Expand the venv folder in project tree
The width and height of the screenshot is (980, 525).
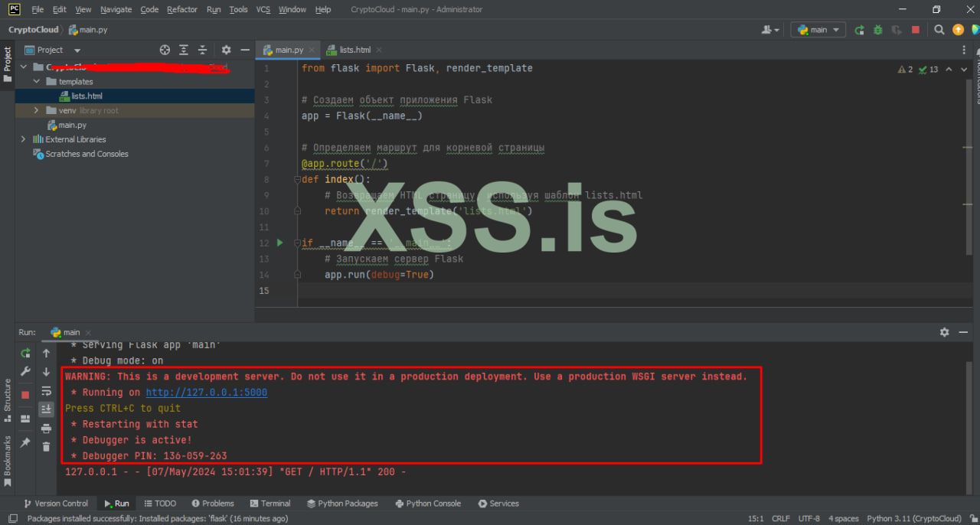[x=37, y=110]
